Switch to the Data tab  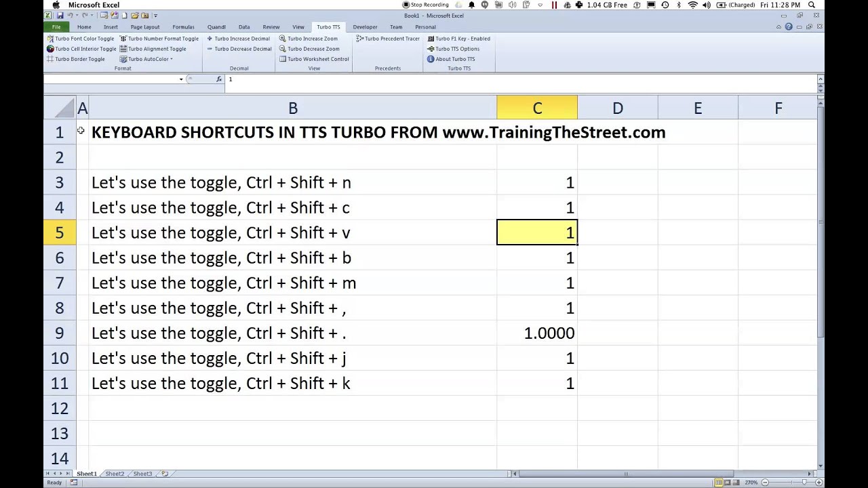(x=244, y=27)
